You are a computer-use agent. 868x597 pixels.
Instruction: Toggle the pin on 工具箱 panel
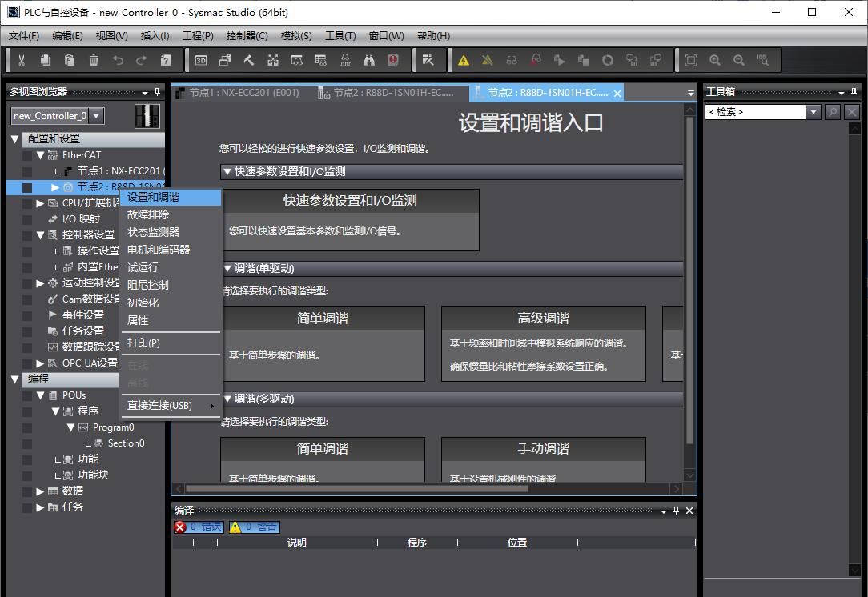(854, 92)
